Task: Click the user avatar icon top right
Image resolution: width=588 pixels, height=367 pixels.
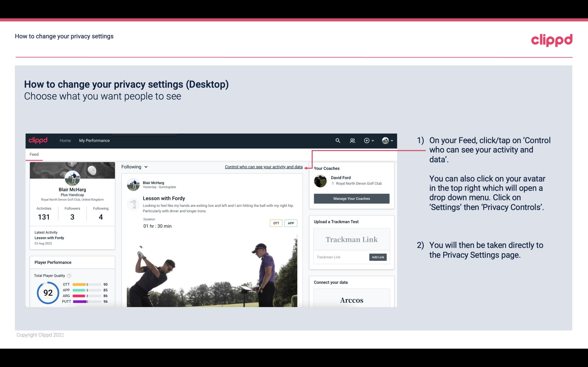Action: (385, 140)
